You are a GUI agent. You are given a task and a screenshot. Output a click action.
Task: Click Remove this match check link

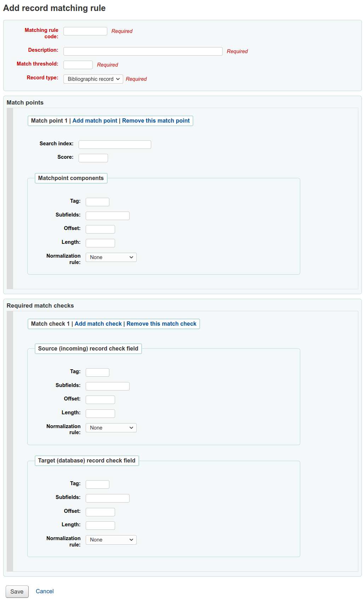pos(161,324)
